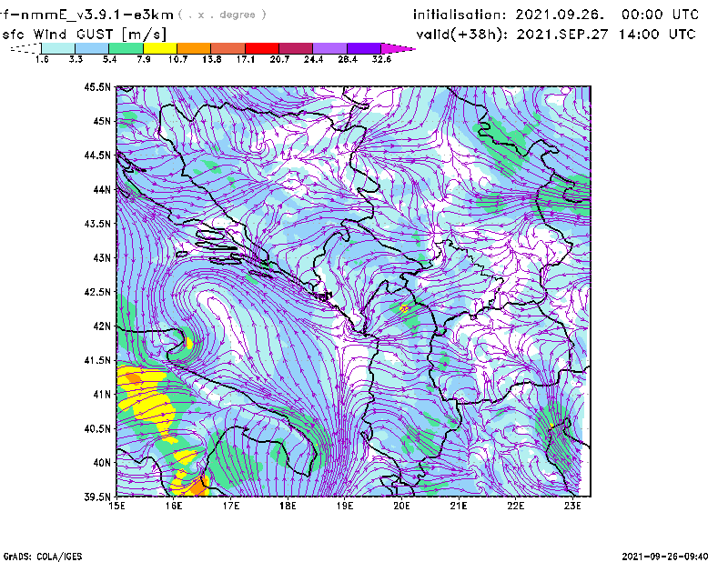Click the '2021-09-26-09:40' timestamp

point(665,556)
